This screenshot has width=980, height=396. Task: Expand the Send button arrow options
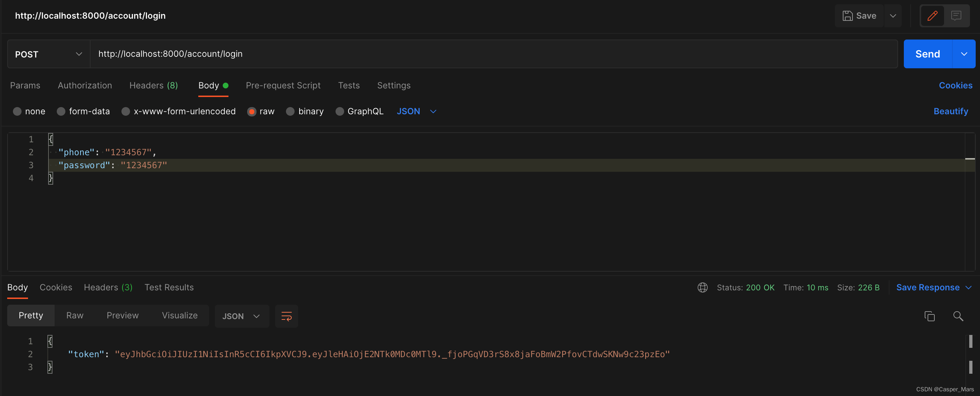click(963, 54)
